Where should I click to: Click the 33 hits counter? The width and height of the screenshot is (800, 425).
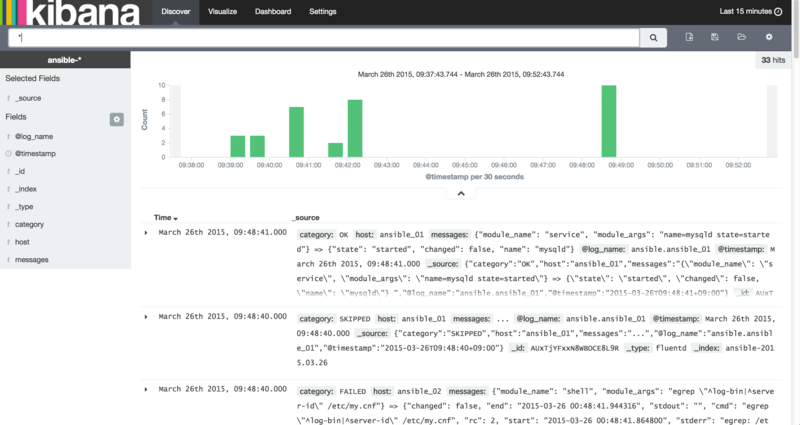coord(773,60)
